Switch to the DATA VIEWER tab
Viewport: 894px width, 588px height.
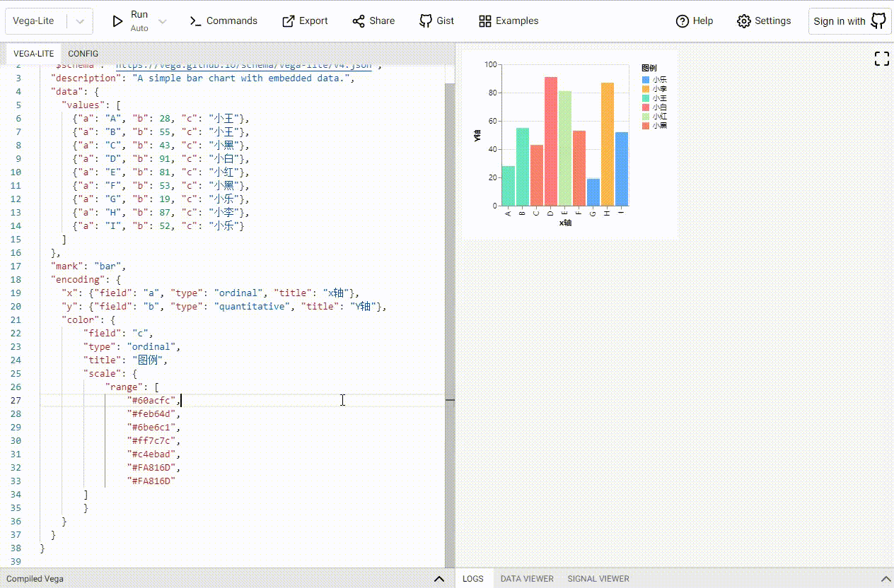[x=527, y=578]
